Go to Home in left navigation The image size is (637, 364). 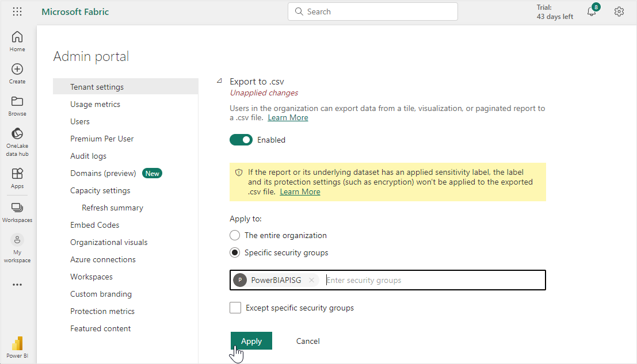point(17,41)
